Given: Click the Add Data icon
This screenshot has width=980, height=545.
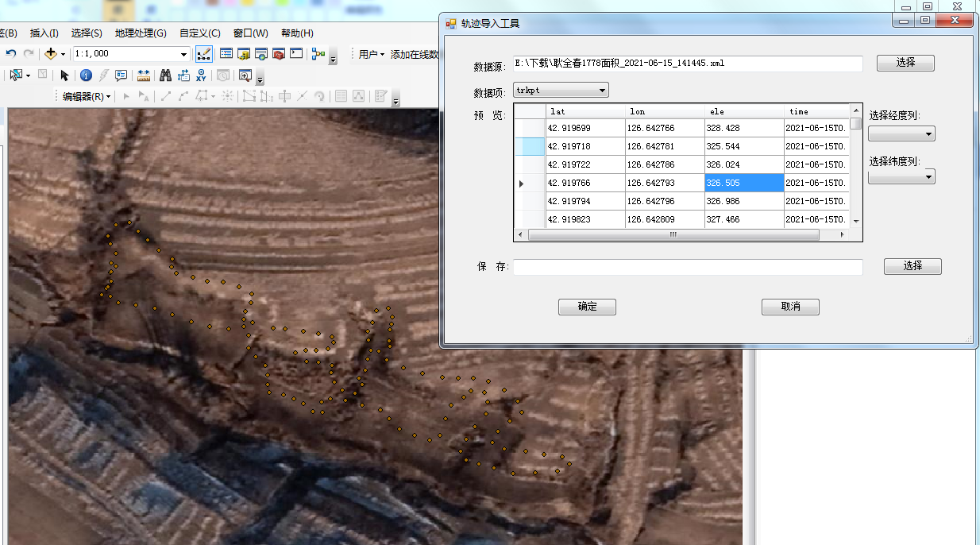Looking at the screenshot, I should 51,54.
